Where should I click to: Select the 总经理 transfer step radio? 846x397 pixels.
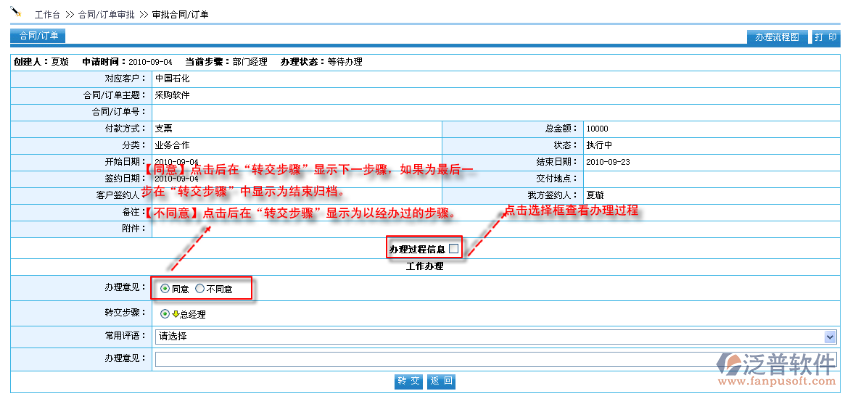(x=165, y=314)
